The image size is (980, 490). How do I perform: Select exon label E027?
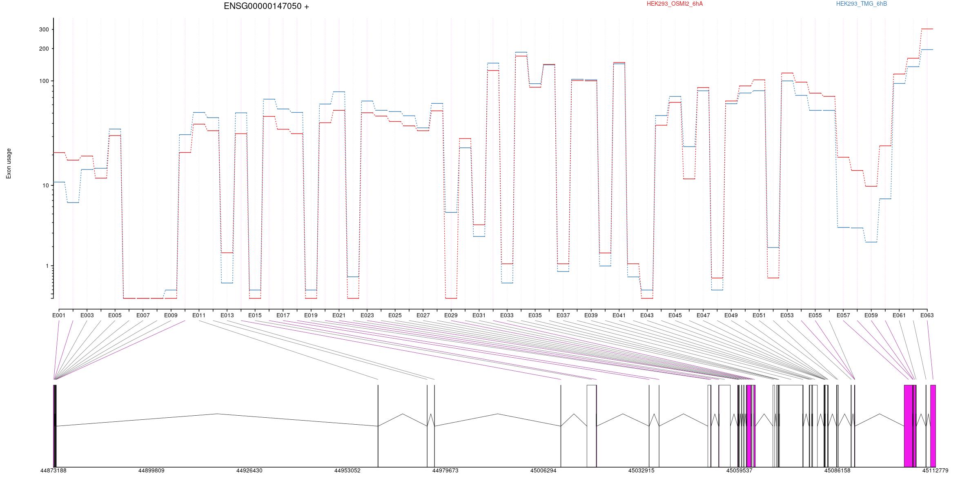click(423, 315)
